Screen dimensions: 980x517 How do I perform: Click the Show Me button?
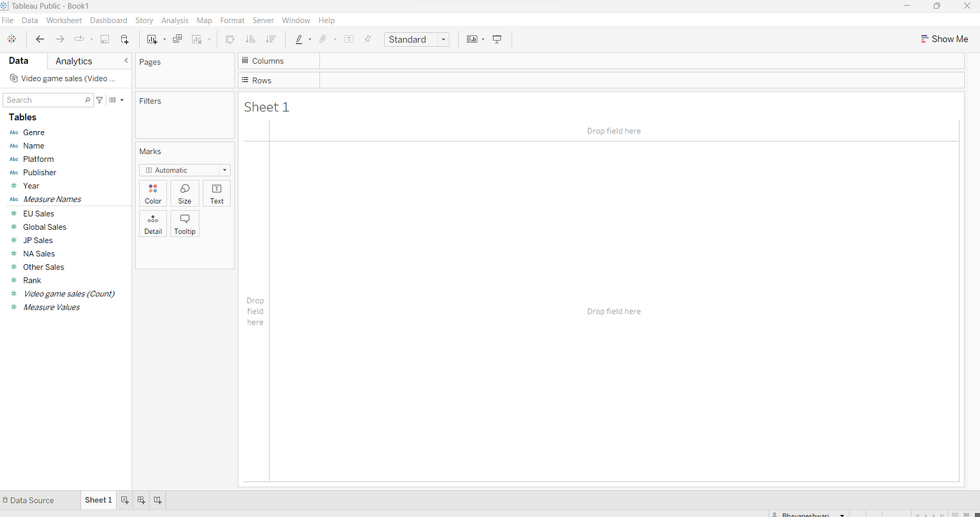tap(945, 39)
